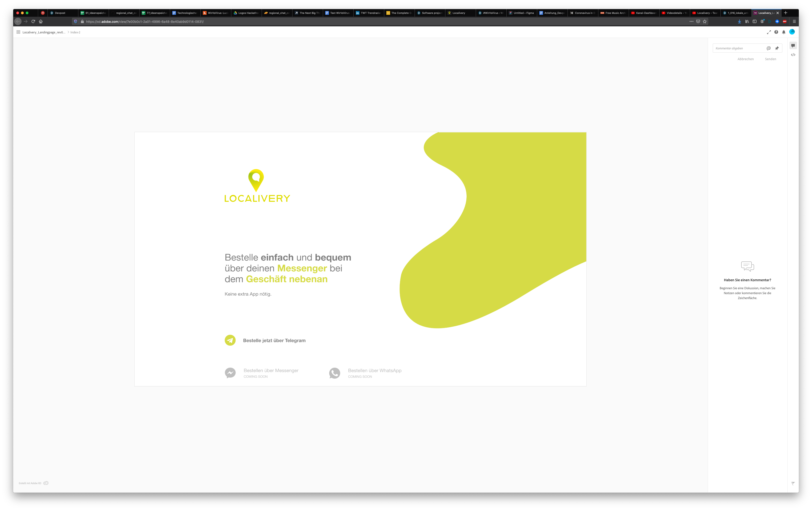
Task: Toggle the comments panel speech bubble icon
Action: 793,46
